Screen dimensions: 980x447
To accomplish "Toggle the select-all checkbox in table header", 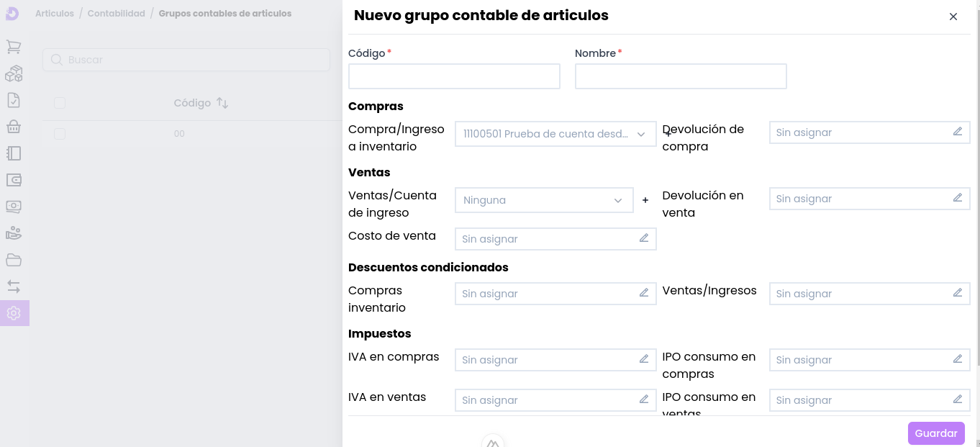I will coord(60,103).
